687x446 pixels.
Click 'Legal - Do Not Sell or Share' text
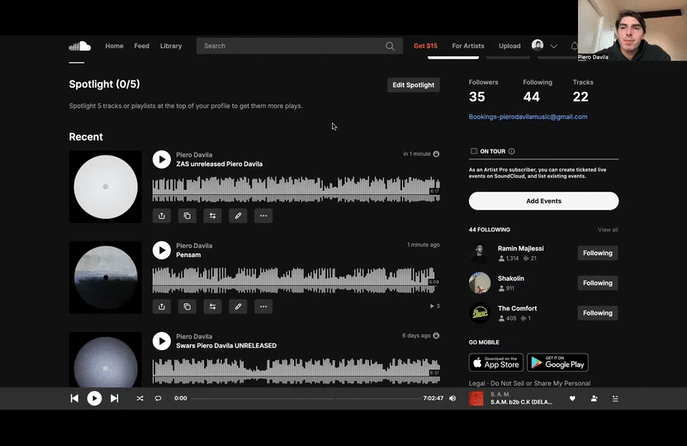[529, 383]
